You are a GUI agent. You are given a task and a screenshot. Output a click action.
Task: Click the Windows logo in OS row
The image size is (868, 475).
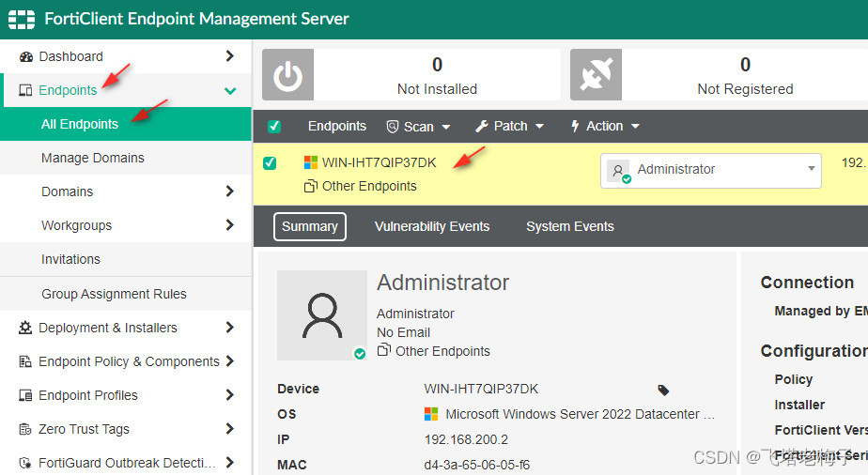(x=431, y=414)
